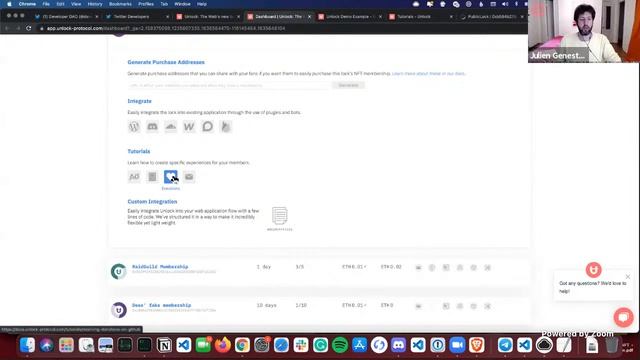Click fourth action icon in RaidGuild Membership row
This screenshot has width=640, height=360.
click(460, 268)
